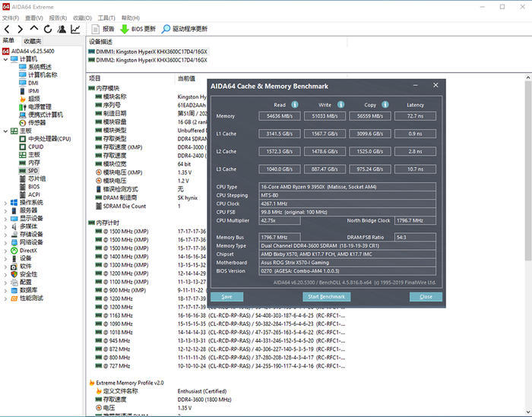Click the 当前值 column header
Image resolution: width=532 pixels, height=417 pixels.
pos(186,78)
